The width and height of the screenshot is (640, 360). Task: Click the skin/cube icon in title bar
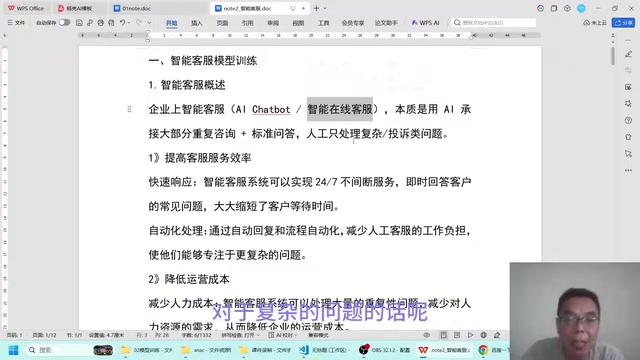pos(567,8)
